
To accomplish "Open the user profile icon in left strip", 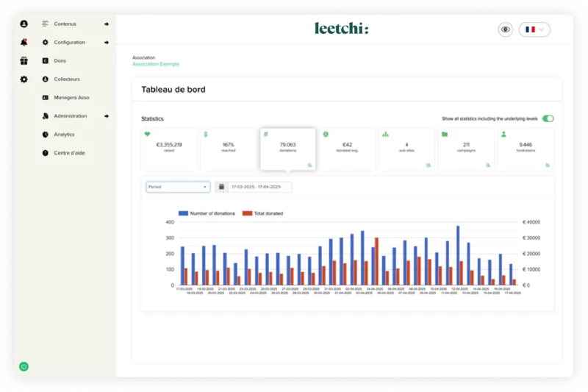I will tap(24, 24).
